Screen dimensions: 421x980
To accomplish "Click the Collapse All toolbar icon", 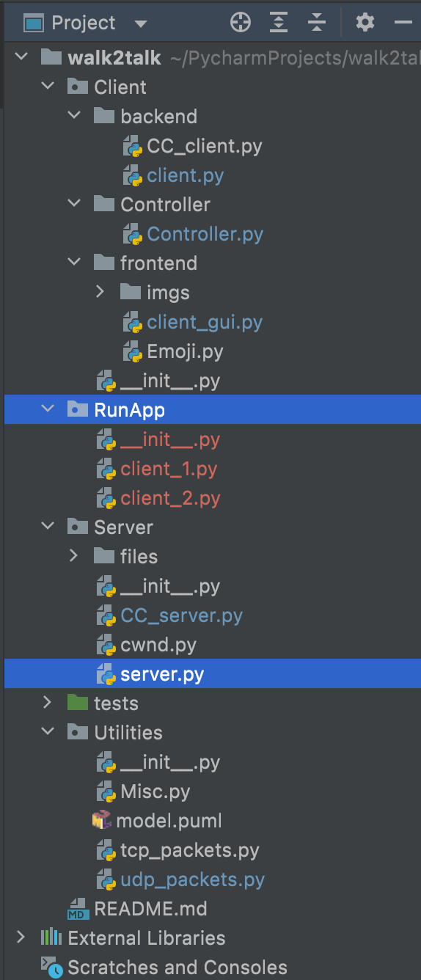I will click(x=316, y=23).
